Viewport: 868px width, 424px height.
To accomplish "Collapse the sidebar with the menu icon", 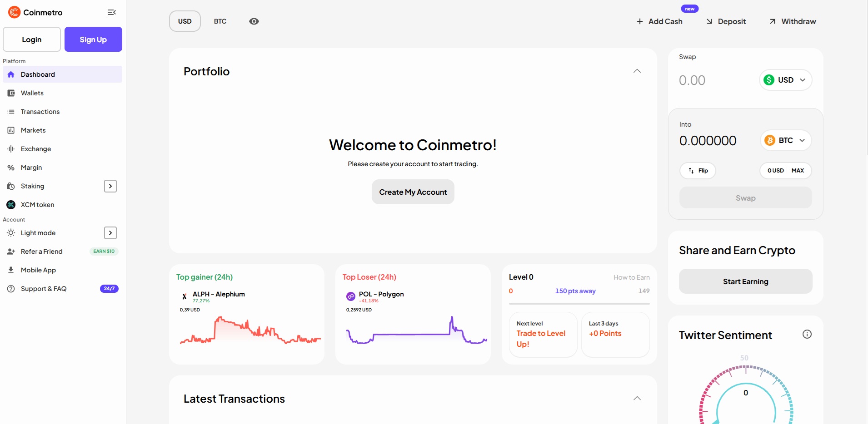I will 111,12.
